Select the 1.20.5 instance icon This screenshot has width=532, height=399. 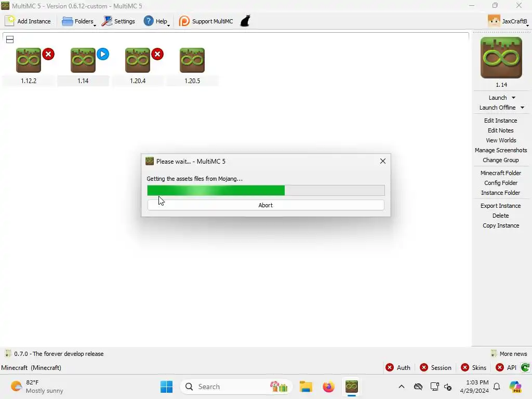point(192,60)
